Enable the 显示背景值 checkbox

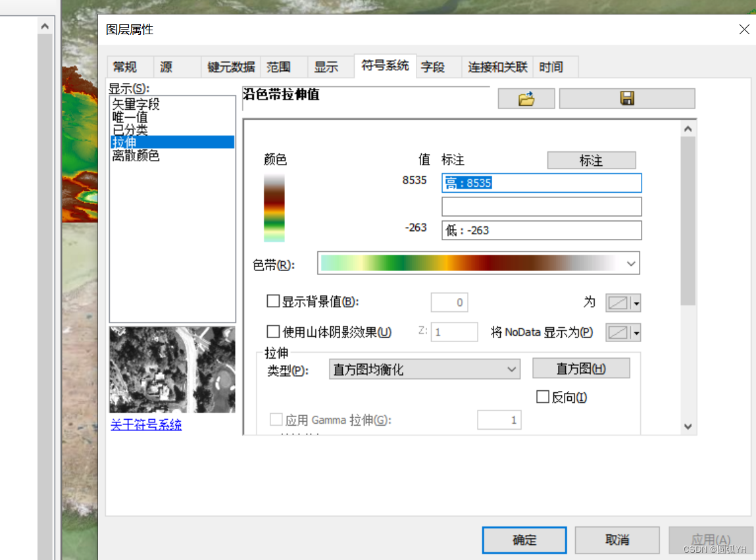[x=273, y=301]
